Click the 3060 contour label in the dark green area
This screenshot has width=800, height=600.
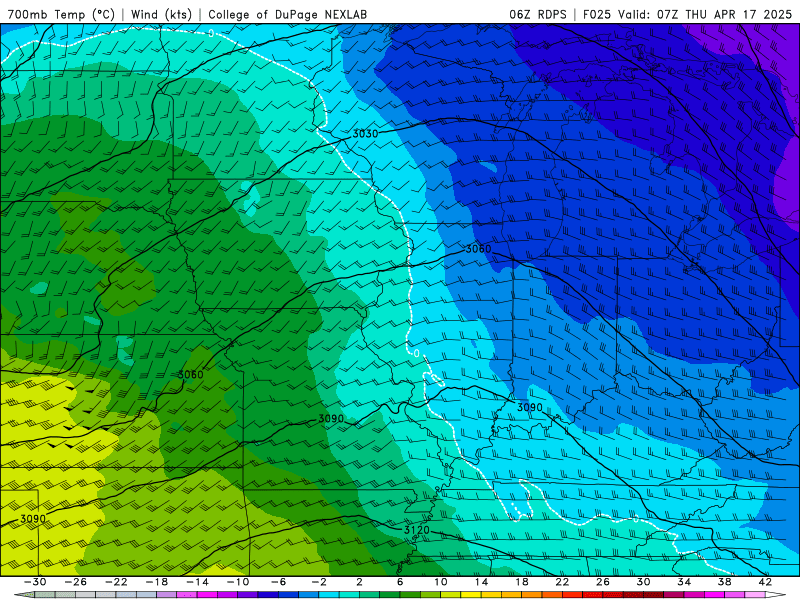[x=191, y=374]
